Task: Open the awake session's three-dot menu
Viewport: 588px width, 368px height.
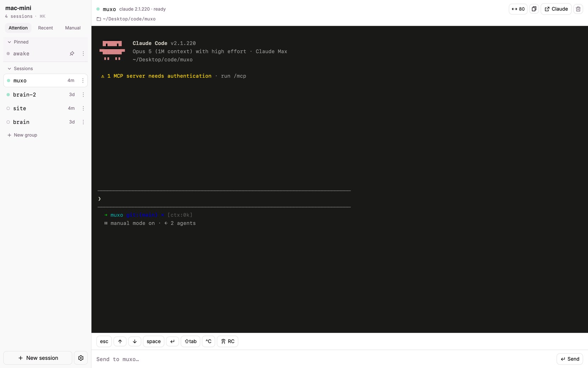Action: pyautogui.click(x=83, y=53)
